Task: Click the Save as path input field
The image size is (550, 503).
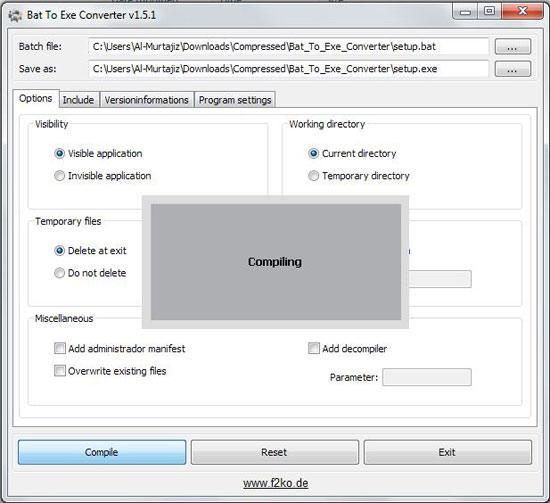Action: coord(288,69)
